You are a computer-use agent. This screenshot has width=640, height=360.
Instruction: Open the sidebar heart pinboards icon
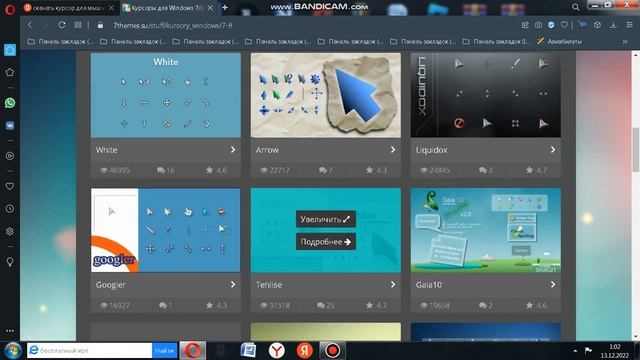coord(10,187)
